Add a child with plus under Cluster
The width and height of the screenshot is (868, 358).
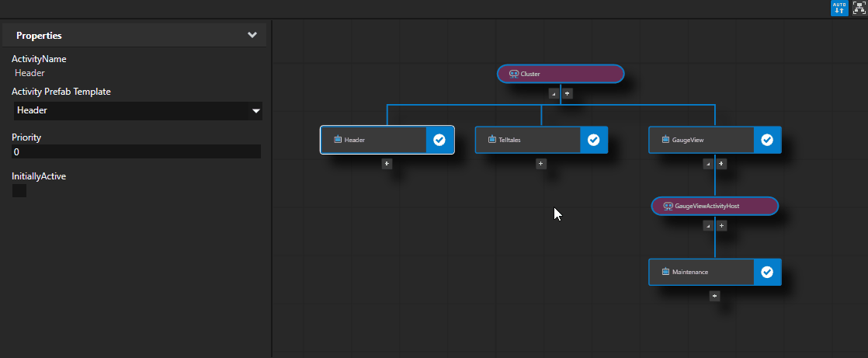point(568,93)
